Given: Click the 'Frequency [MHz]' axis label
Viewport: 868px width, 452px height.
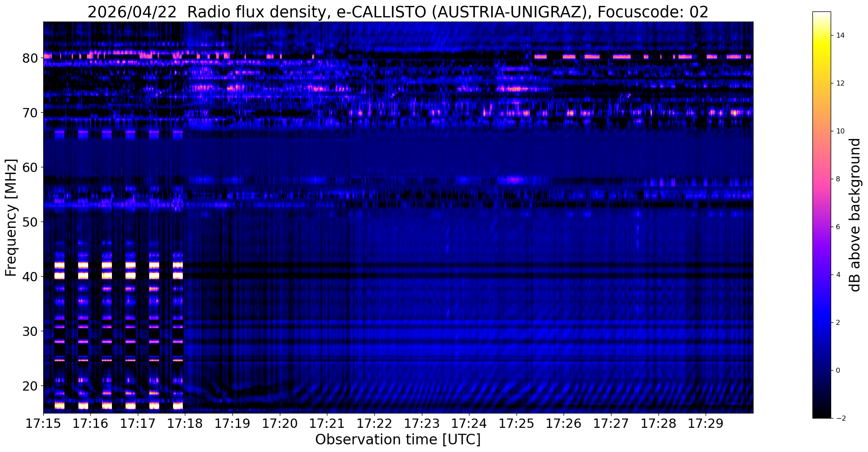Looking at the screenshot, I should click(x=11, y=218).
